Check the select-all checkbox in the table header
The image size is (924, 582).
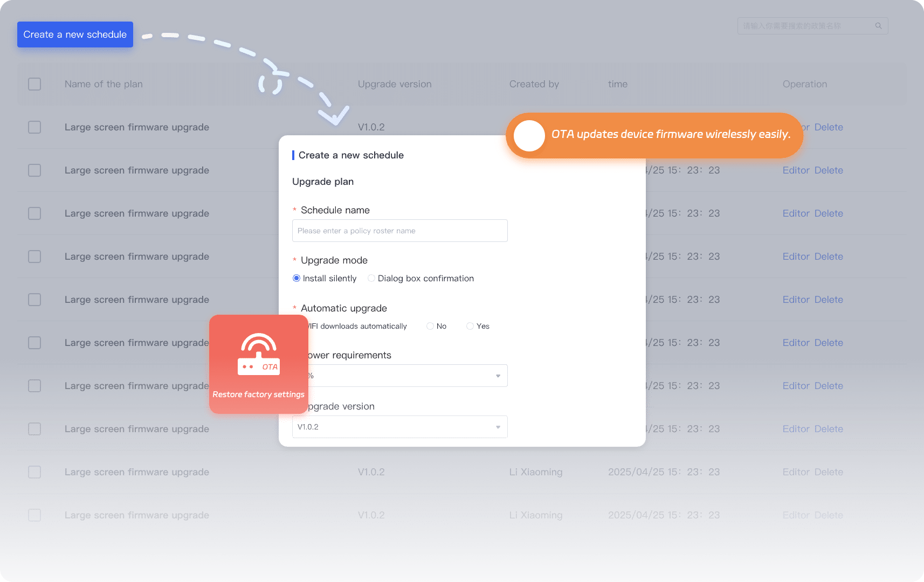tap(34, 84)
